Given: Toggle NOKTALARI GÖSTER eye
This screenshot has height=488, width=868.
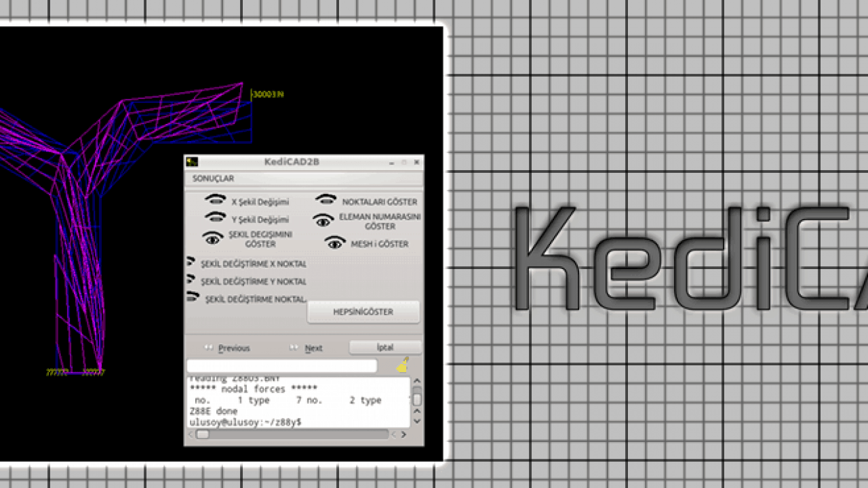Looking at the screenshot, I should [x=325, y=200].
